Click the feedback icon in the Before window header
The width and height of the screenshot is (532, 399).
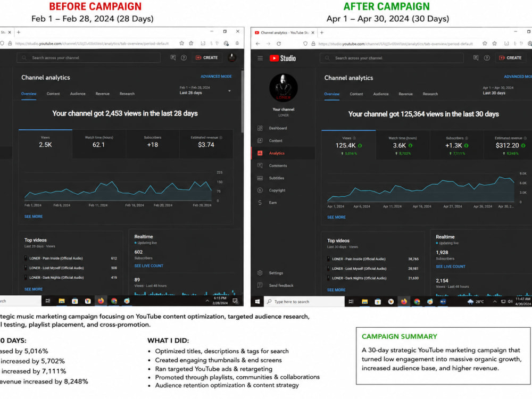pos(173,57)
